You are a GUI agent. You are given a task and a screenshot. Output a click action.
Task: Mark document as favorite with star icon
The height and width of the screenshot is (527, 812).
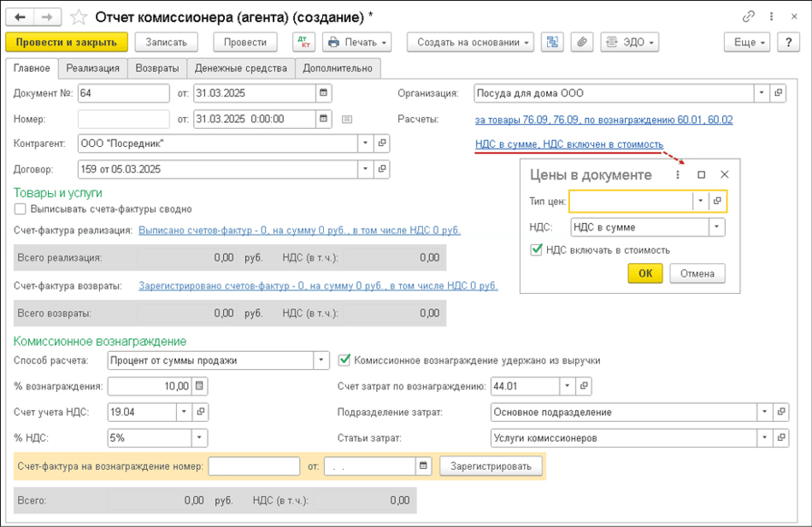tap(78, 17)
